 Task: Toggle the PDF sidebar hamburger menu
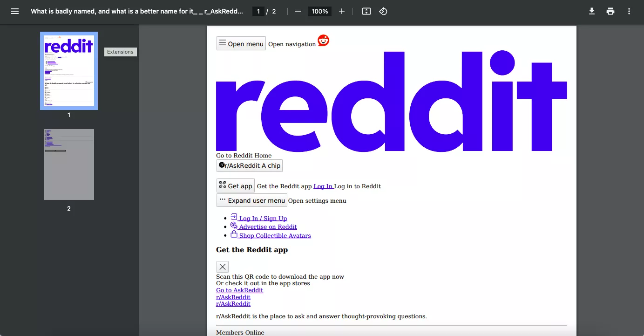[15, 11]
